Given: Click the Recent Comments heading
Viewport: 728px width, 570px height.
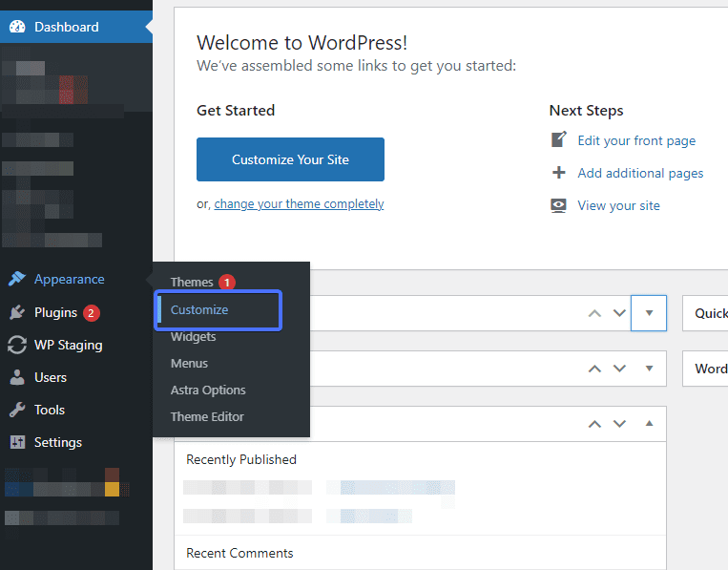Looking at the screenshot, I should click(239, 553).
